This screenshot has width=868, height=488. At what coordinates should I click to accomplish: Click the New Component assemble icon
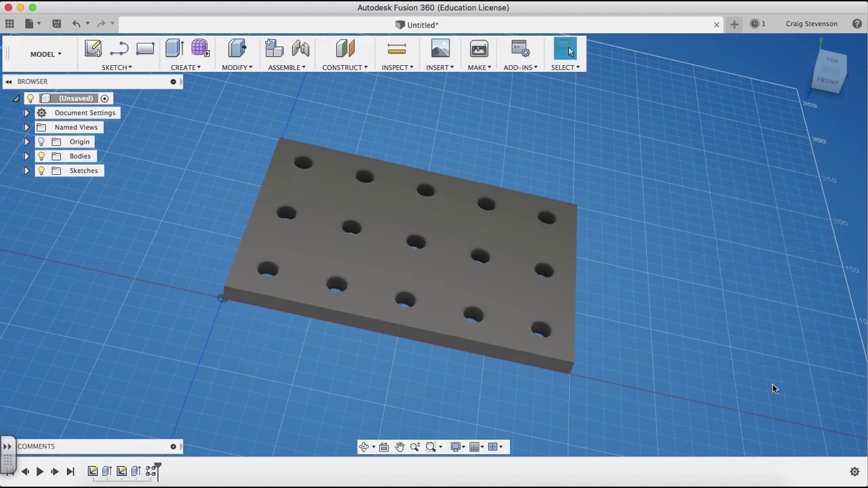274,48
